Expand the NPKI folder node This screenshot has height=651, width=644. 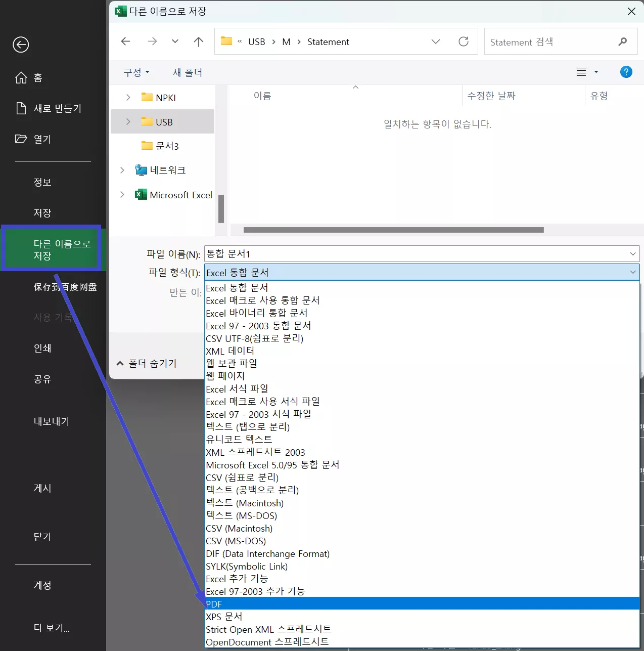click(x=128, y=97)
